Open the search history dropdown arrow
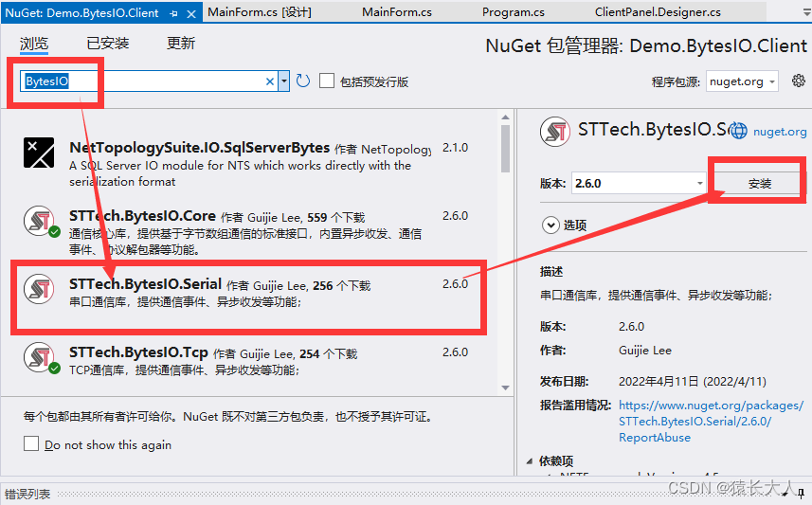Screen dimensions: 812x505 284,81
